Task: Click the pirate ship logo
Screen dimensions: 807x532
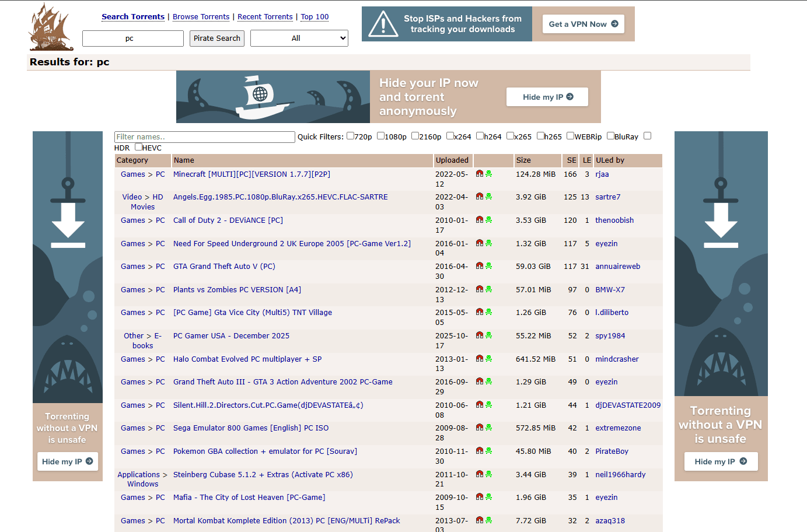Action: coord(51,27)
